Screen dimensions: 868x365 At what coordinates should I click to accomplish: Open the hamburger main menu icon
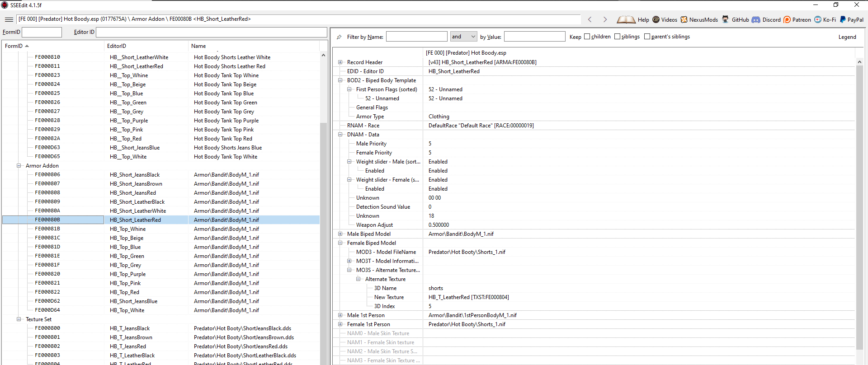click(x=9, y=19)
